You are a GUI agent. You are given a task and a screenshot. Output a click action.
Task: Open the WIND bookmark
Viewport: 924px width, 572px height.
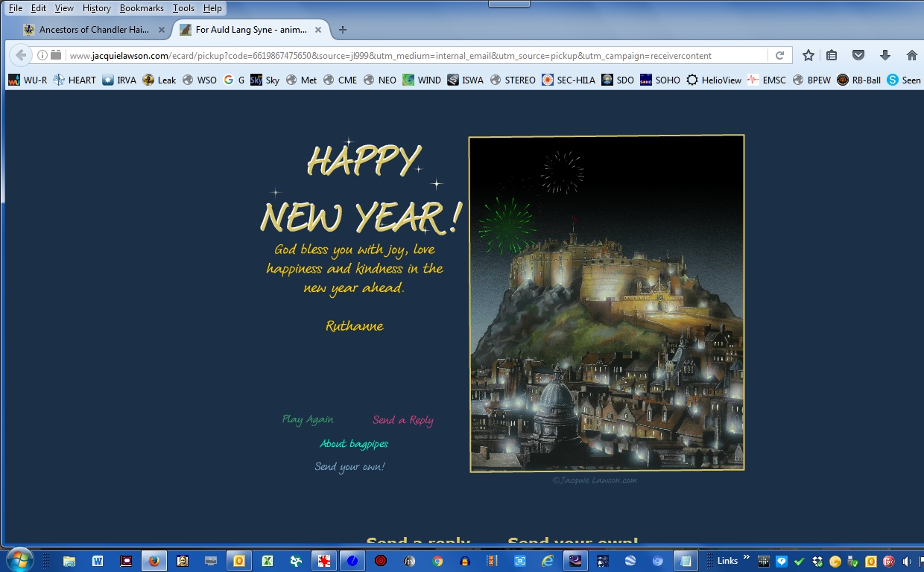(422, 80)
